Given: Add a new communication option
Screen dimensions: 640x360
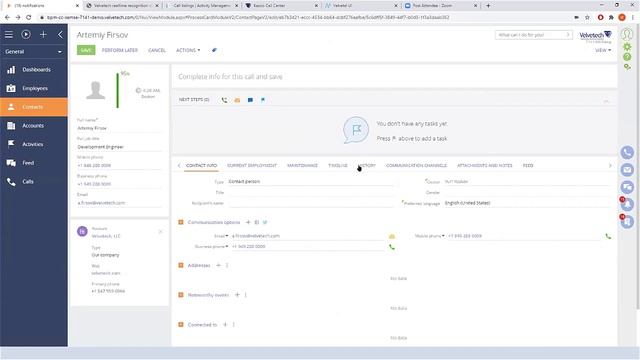Looking at the screenshot, I should 248,222.
